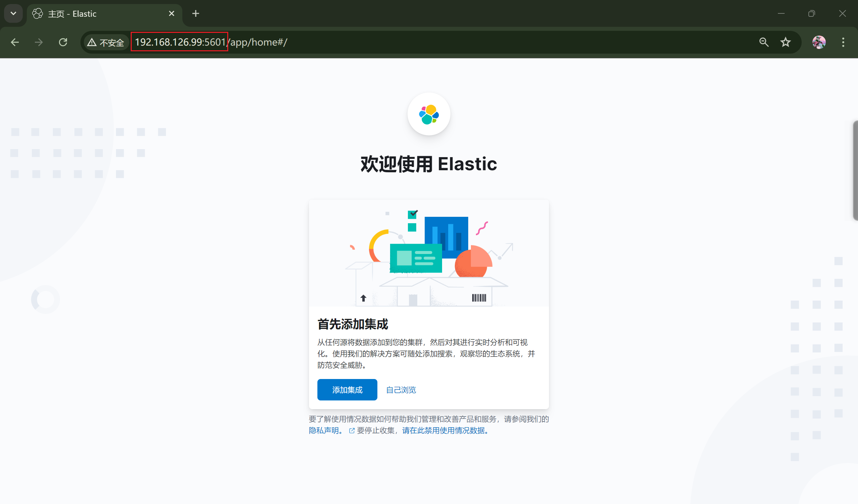Open a new browser tab
The width and height of the screenshot is (858, 504).
click(x=195, y=14)
